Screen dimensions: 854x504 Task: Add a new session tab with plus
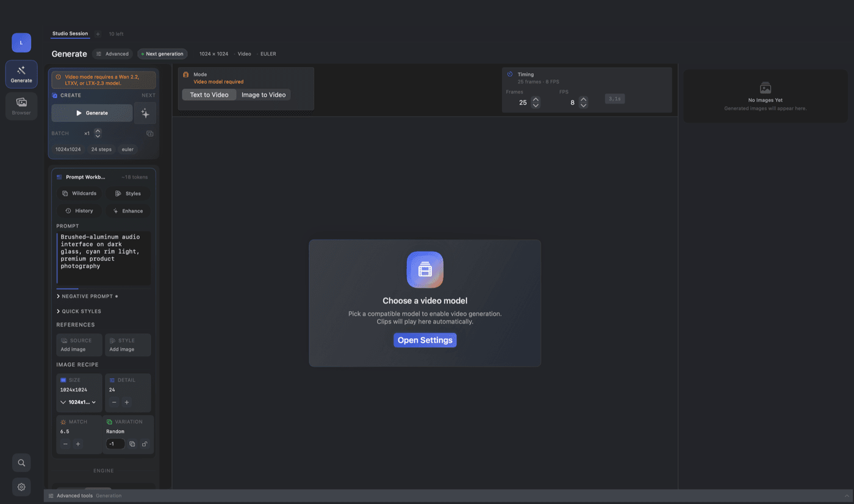click(98, 34)
